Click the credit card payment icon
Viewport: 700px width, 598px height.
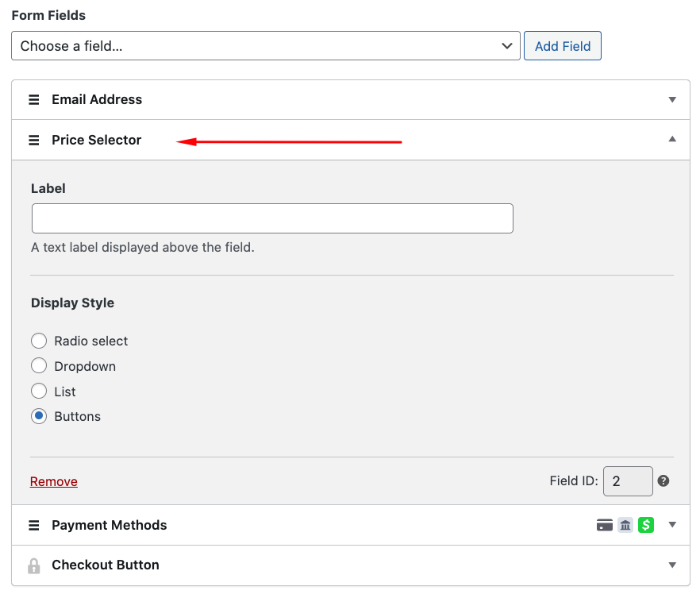point(605,525)
